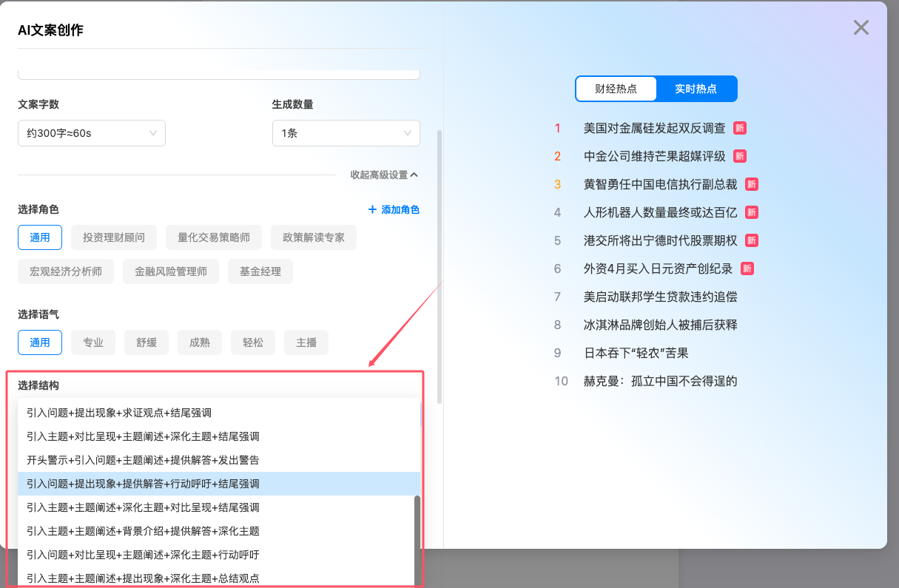This screenshot has width=899, height=588.
Task: Close the AI文案创作 dialog
Action: [x=861, y=28]
